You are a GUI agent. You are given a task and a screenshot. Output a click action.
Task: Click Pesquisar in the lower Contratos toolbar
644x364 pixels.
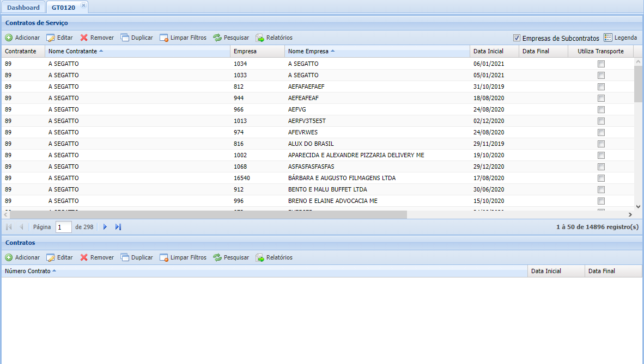coord(231,258)
